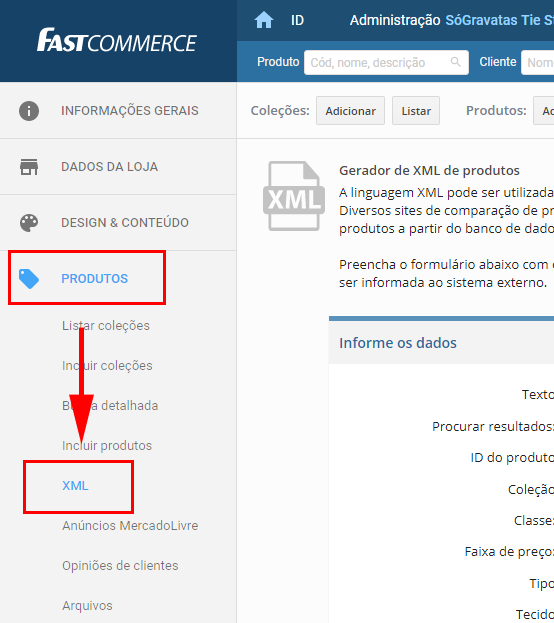Expand the Informações Gerais menu section

tap(118, 110)
